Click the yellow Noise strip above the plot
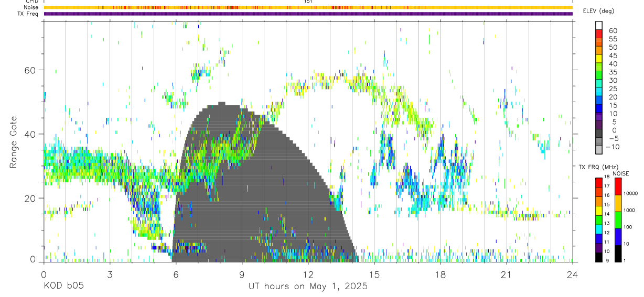Image resolution: width=644 pixels, height=297 pixels. pos(308,7)
